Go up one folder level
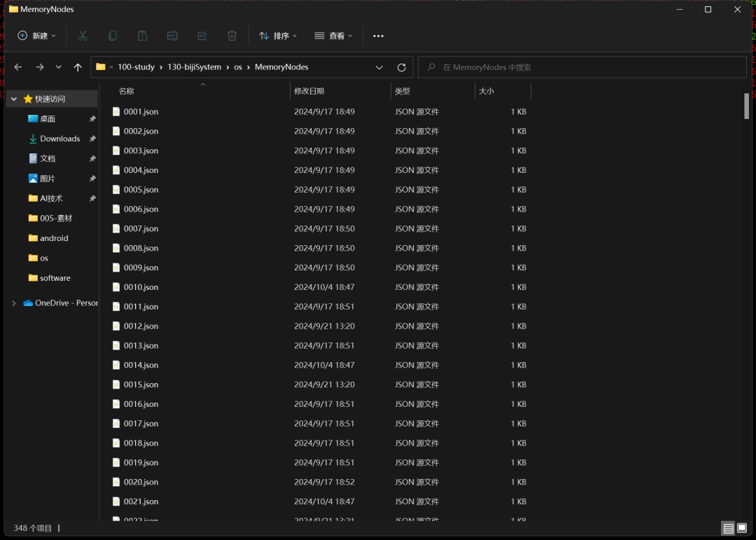This screenshot has width=756, height=540. tap(78, 67)
